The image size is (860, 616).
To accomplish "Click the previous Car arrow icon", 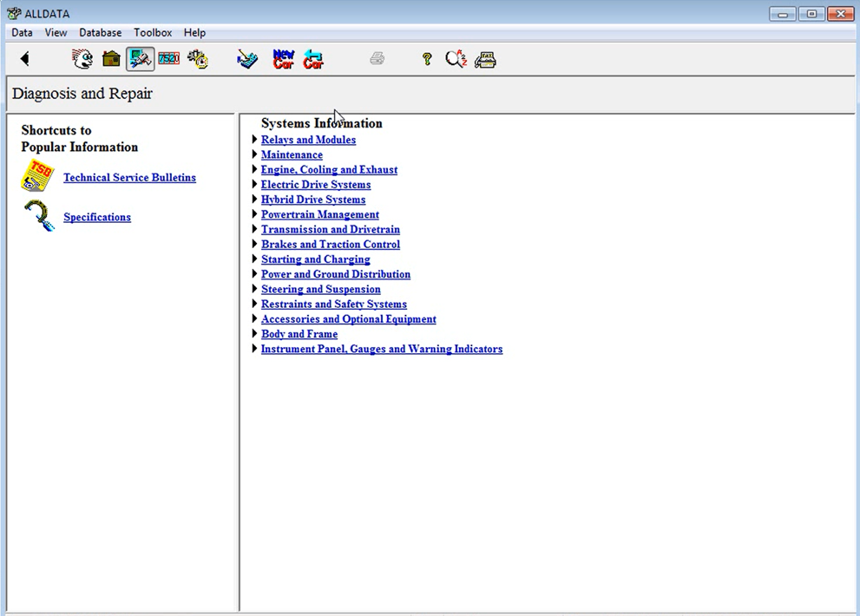I will tap(313, 59).
